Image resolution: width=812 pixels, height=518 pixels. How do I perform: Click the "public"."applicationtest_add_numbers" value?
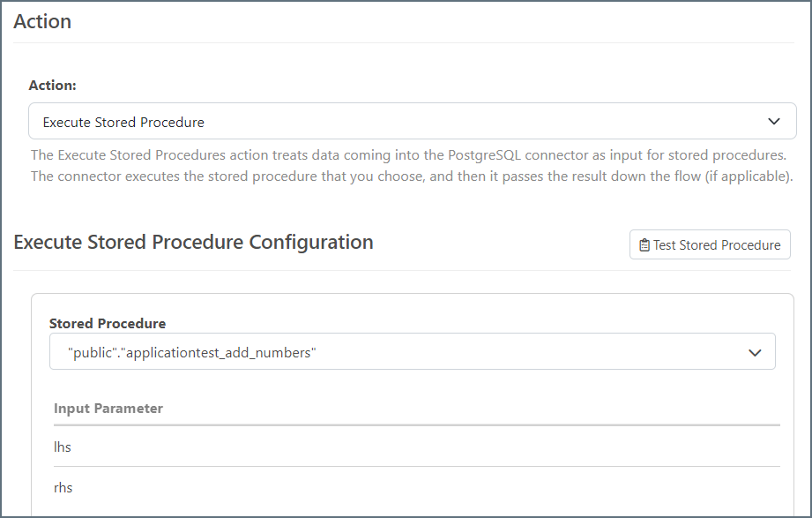coord(191,352)
